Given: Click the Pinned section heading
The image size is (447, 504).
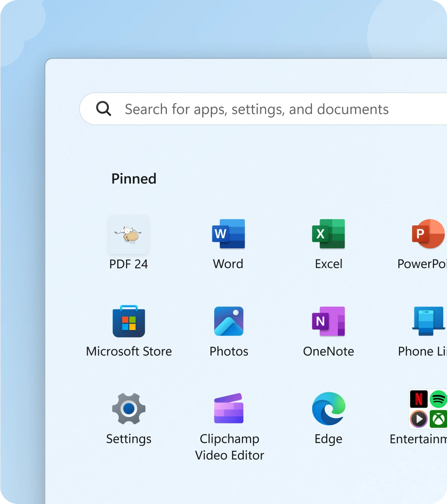Looking at the screenshot, I should click(x=134, y=179).
